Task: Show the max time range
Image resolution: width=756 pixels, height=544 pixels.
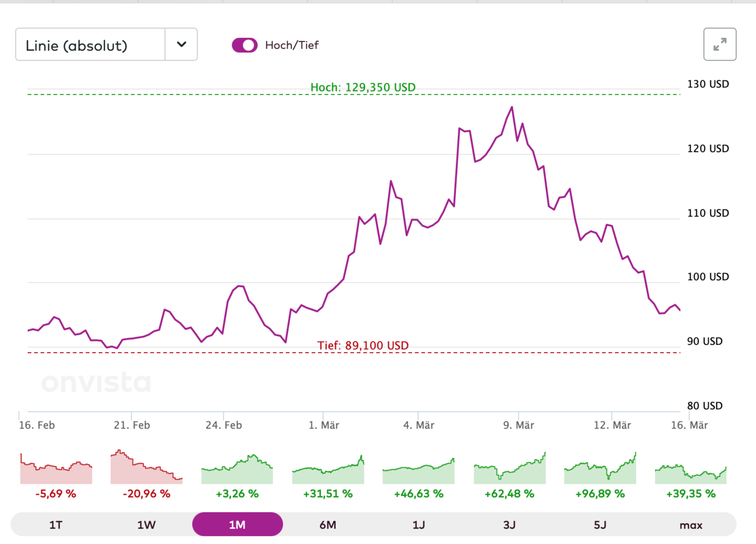Action: 690,525
